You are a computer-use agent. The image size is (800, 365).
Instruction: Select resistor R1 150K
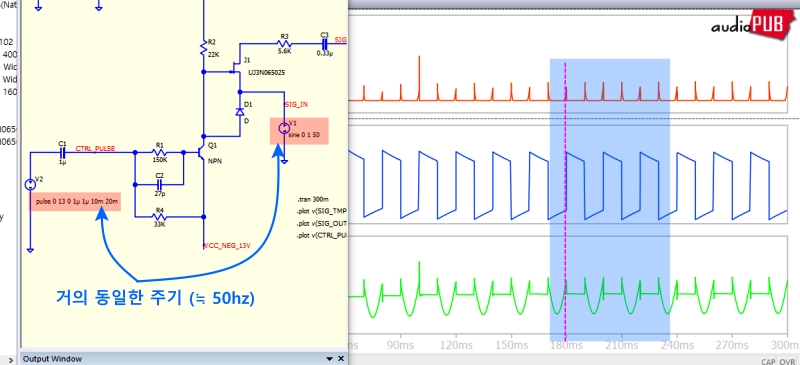click(x=159, y=152)
